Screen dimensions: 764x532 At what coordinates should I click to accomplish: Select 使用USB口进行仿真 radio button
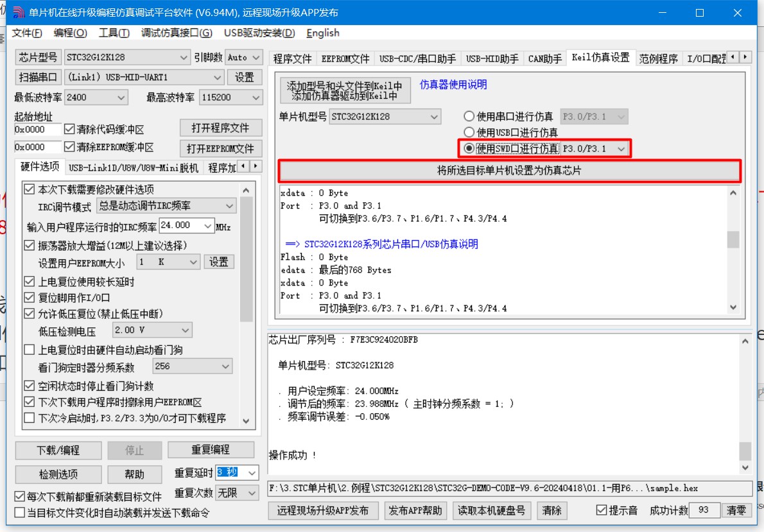coord(469,132)
